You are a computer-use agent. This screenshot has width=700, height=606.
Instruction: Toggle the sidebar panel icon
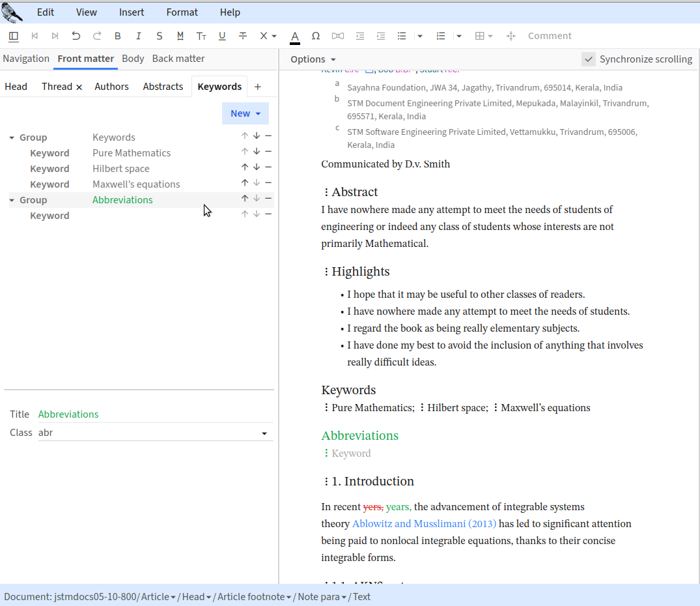(14, 36)
